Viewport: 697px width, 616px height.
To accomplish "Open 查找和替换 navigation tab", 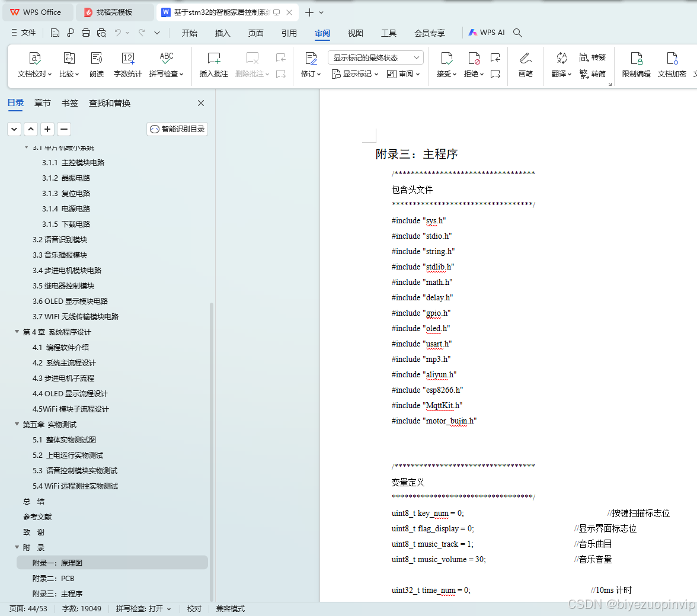I will click(109, 103).
